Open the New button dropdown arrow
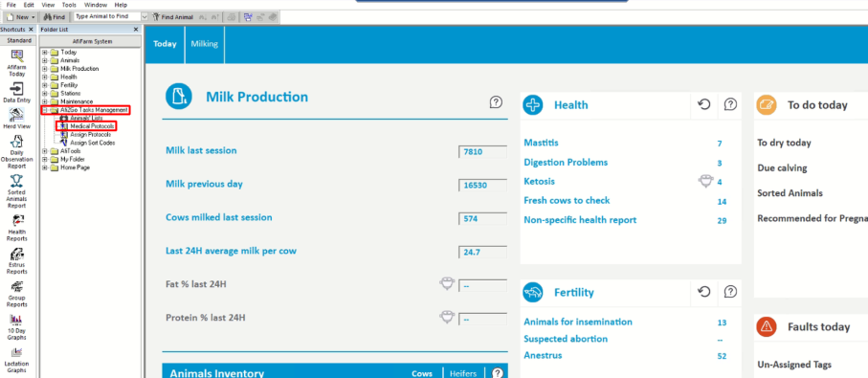Screen dimensions: 868x378 pyautogui.click(x=33, y=17)
